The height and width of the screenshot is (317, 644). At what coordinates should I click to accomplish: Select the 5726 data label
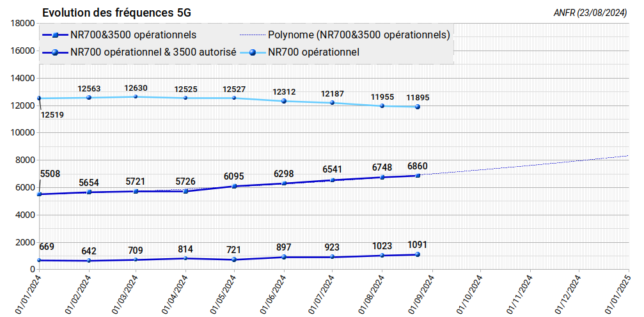coord(185,182)
